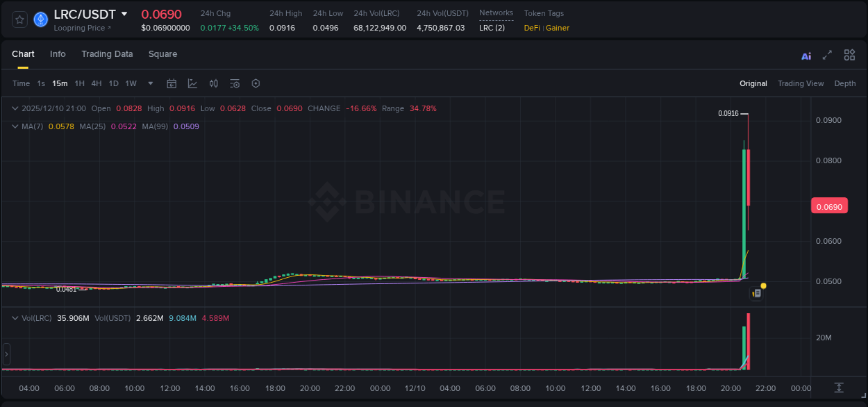This screenshot has height=407, width=868.
Task: Open chart settings via hexagon icon
Action: (256, 83)
